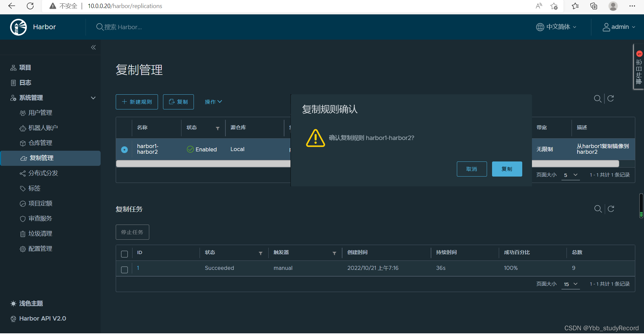Refresh the 复制任务 list icon

611,209
